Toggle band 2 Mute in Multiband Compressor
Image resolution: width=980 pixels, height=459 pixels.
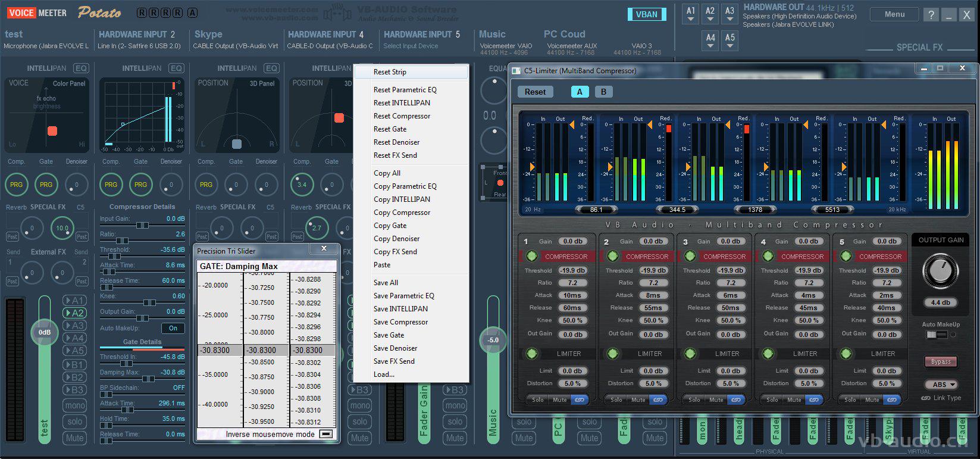[638, 399]
